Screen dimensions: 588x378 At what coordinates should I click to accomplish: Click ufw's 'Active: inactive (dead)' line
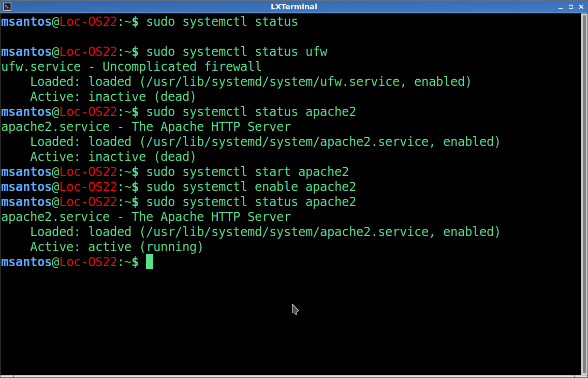pos(113,97)
